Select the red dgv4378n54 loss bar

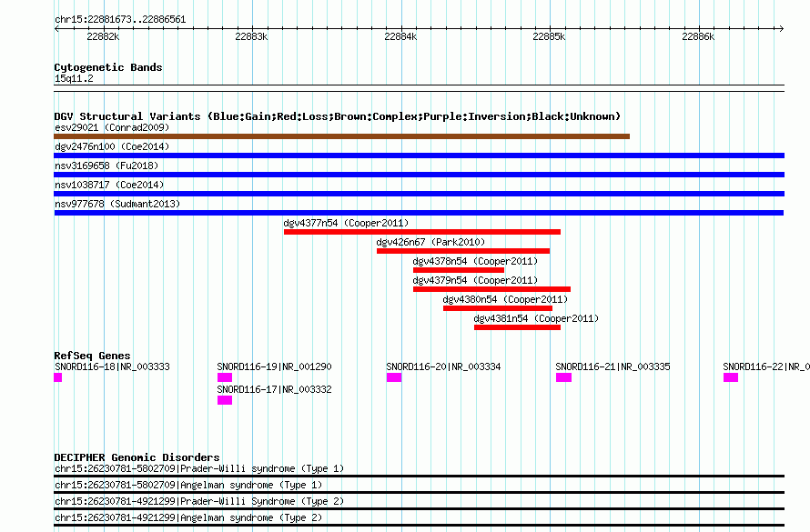click(459, 270)
